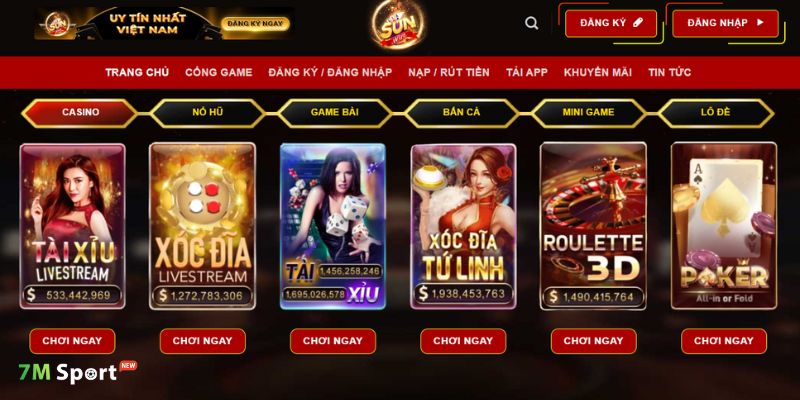Image resolution: width=800 pixels, height=400 pixels.
Task: Go to Nạp / Rút Tiền menu
Action: click(449, 72)
